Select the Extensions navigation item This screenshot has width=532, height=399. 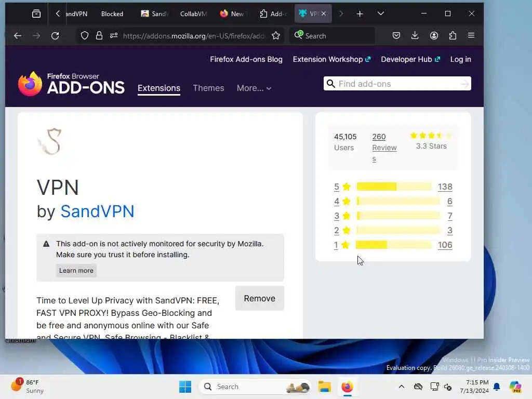coord(159,88)
